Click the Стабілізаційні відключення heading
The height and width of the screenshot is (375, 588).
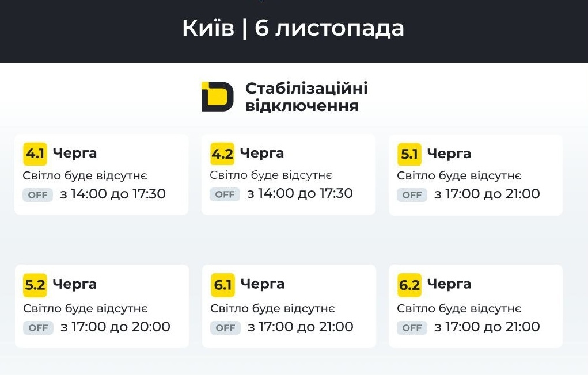pos(306,97)
